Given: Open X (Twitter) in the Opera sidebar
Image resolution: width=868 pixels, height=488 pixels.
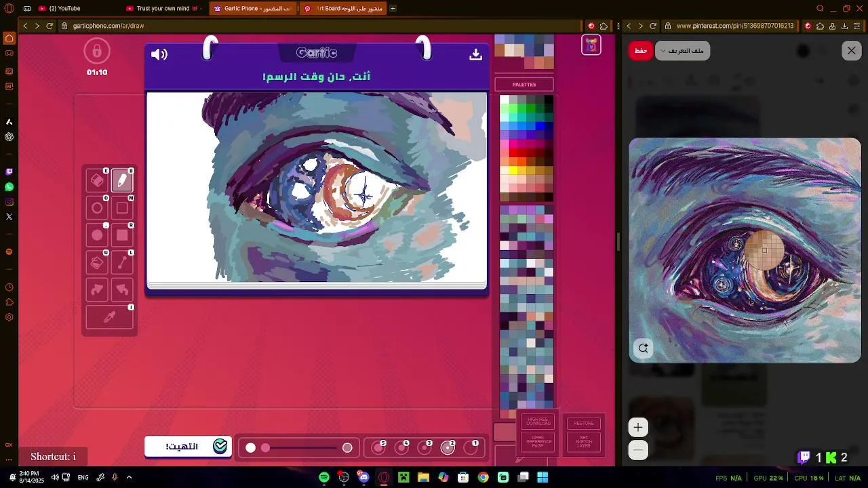Looking at the screenshot, I should click(x=9, y=217).
